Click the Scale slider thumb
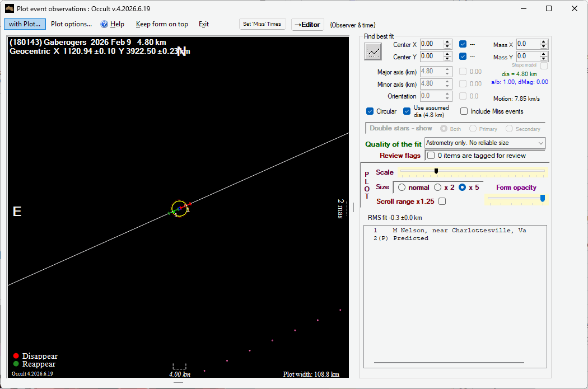Screen dimensions: 588x389 [436, 171]
